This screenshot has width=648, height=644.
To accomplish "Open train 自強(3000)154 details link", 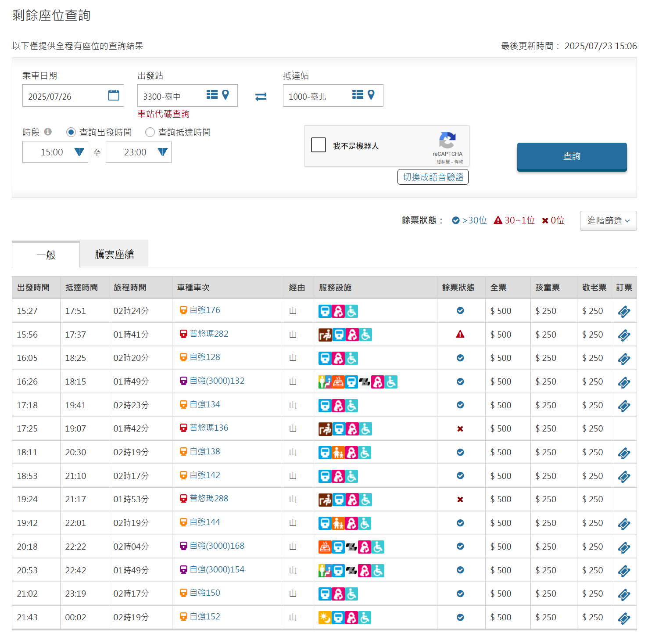I will coord(217,569).
